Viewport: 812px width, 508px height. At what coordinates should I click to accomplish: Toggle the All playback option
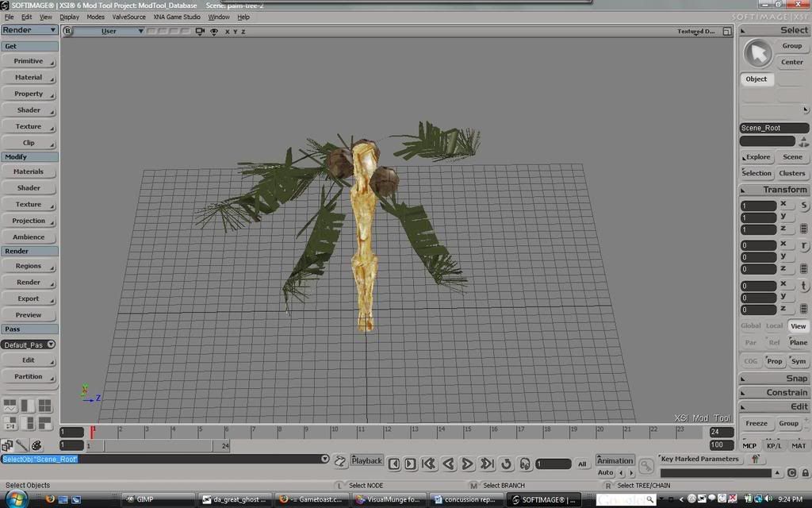click(x=582, y=464)
